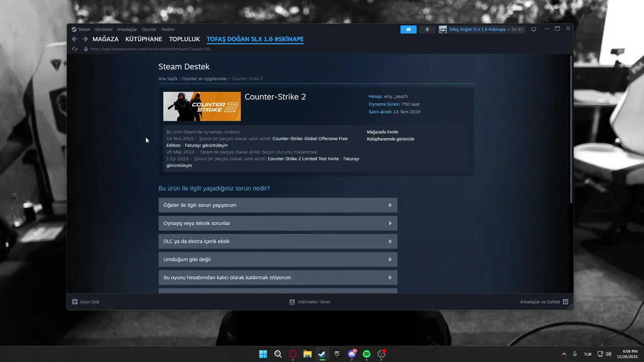Viewport: 644px width, 362px height.
Task: Select DLC ya da ekstra içerik eksik
Action: click(x=278, y=241)
